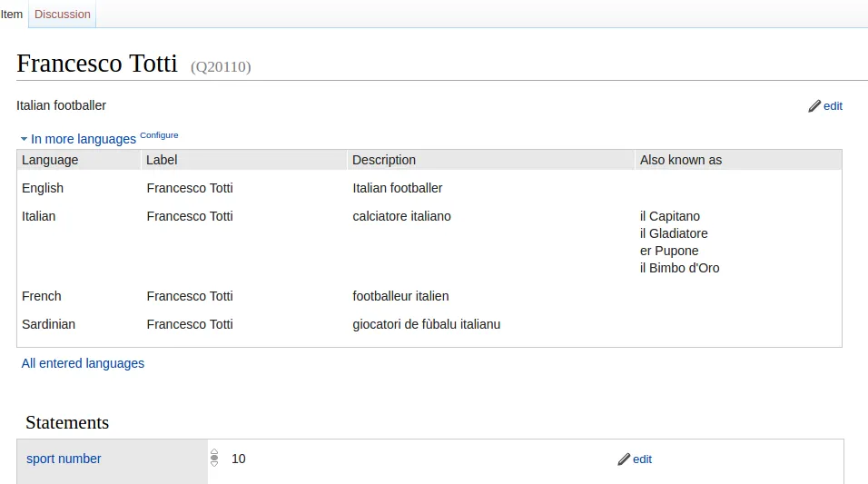This screenshot has width=868, height=484.
Task: Open the Item tab
Action: click(x=11, y=15)
